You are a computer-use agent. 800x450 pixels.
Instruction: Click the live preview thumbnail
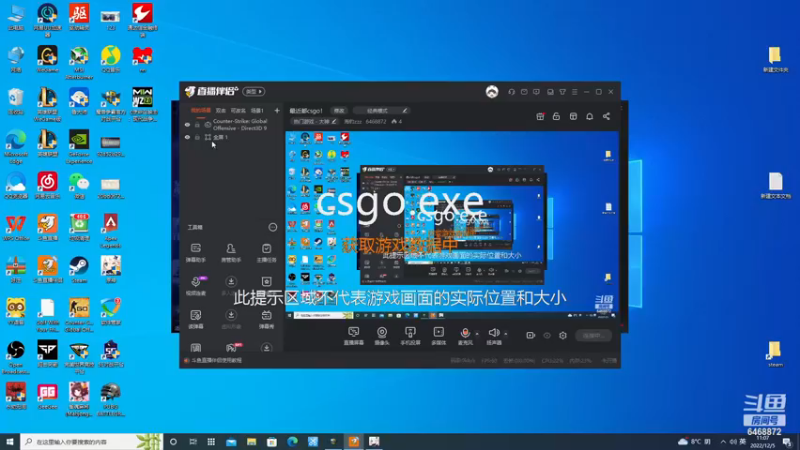pos(452,225)
